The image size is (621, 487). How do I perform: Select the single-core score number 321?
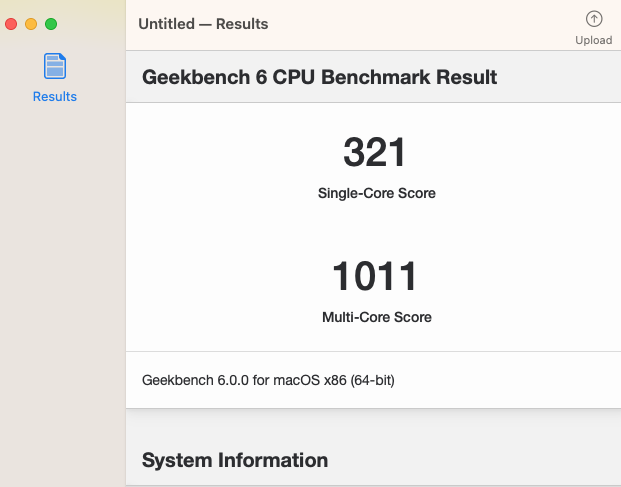point(375,152)
